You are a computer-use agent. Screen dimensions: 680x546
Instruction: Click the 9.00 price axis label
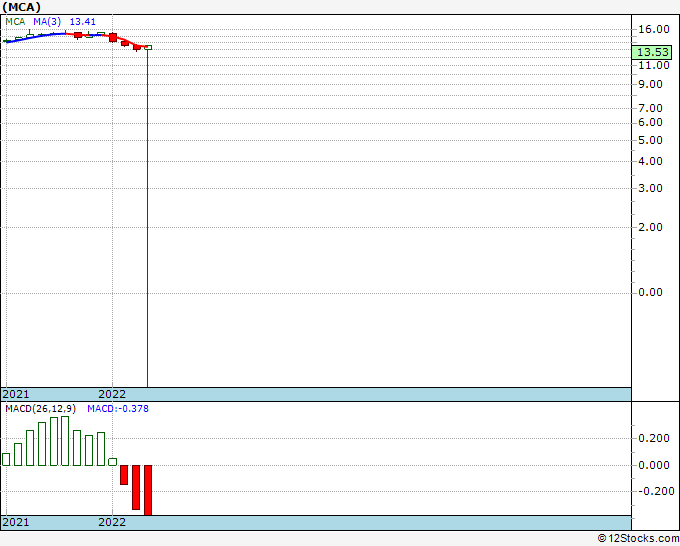coord(650,84)
